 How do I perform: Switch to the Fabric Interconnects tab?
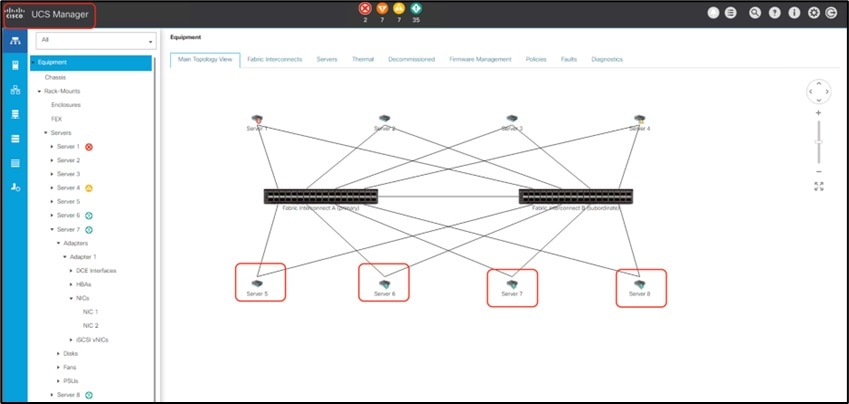275,60
